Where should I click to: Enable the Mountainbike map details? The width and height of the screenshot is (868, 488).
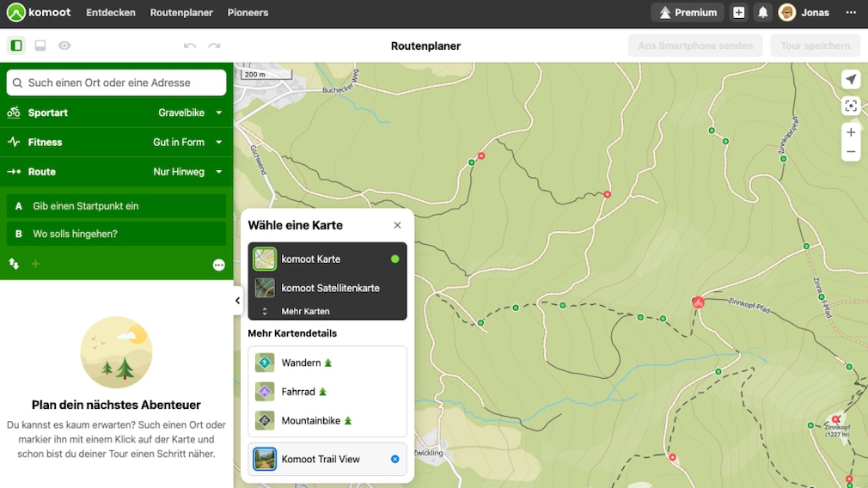327,420
